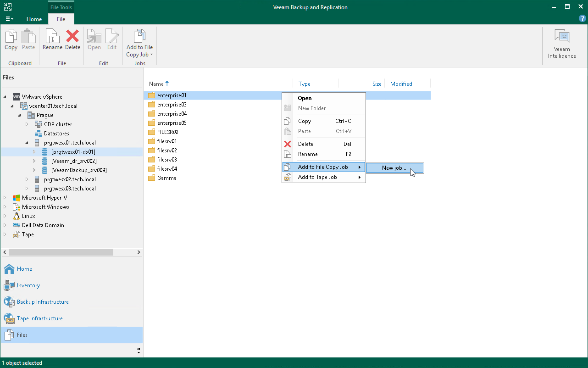The image size is (588, 368).
Task: Open Veeam Intelligence assistant
Action: click(x=562, y=44)
